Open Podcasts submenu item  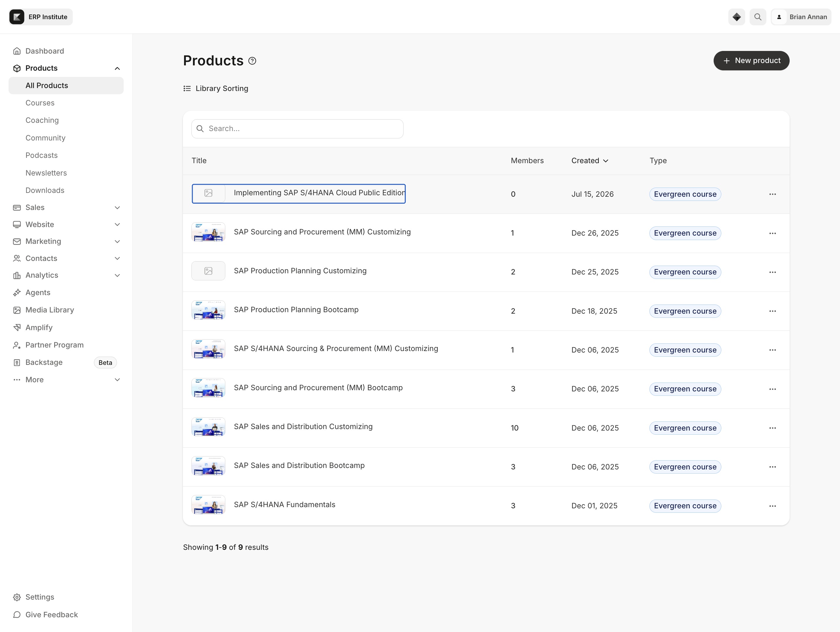click(42, 155)
